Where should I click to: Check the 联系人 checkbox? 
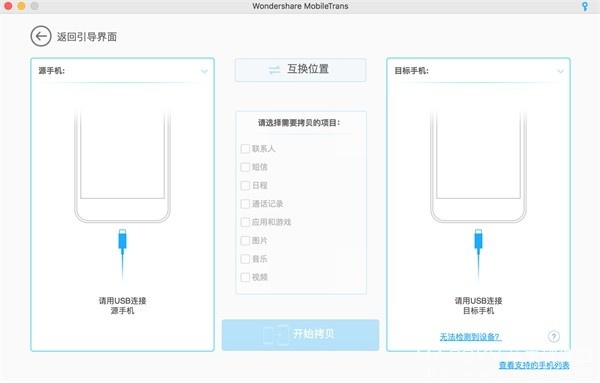(245, 148)
